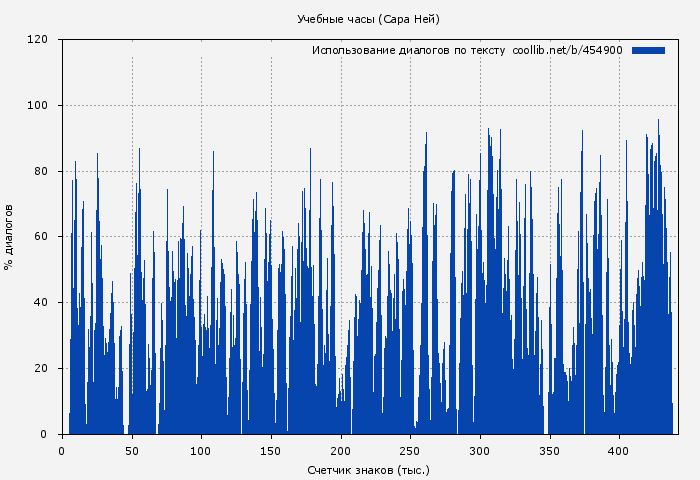This screenshot has height=480, width=700.
Task: Click the 80 tick label on the Y axis
Action: coord(41,171)
